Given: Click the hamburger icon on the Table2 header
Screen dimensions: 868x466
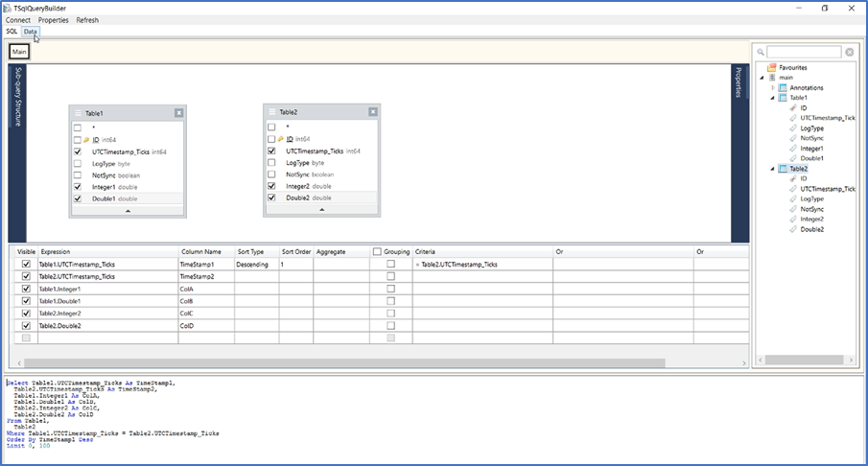Looking at the screenshot, I should coord(272,112).
